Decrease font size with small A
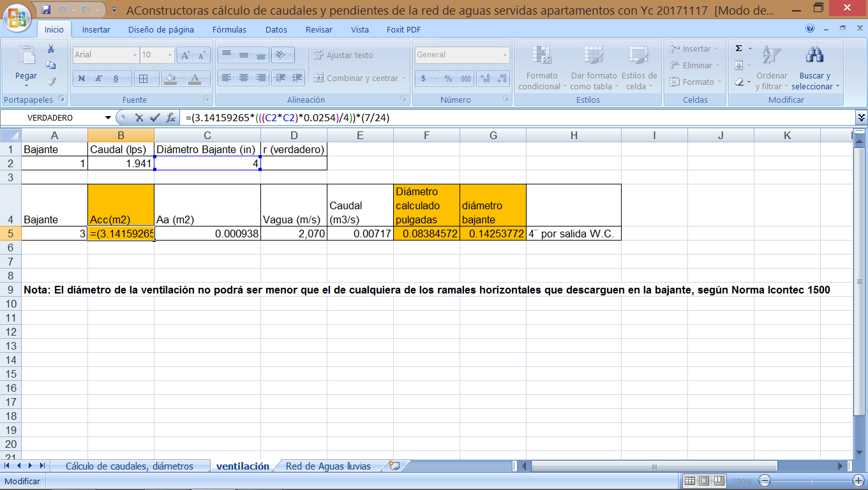868x490 pixels. [202, 55]
